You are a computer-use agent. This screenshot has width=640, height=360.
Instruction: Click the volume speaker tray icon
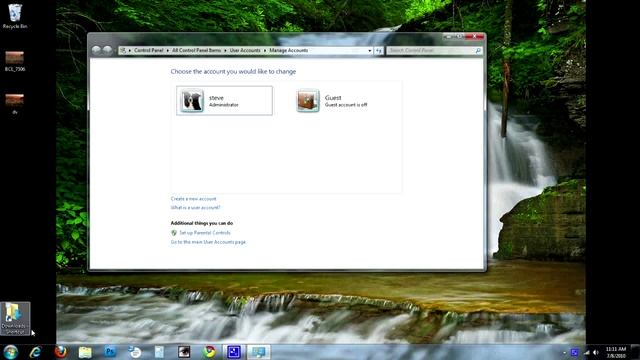click(x=595, y=352)
